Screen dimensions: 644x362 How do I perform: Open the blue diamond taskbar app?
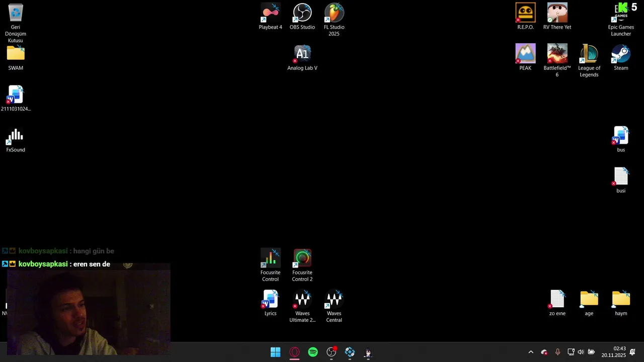[350, 352]
